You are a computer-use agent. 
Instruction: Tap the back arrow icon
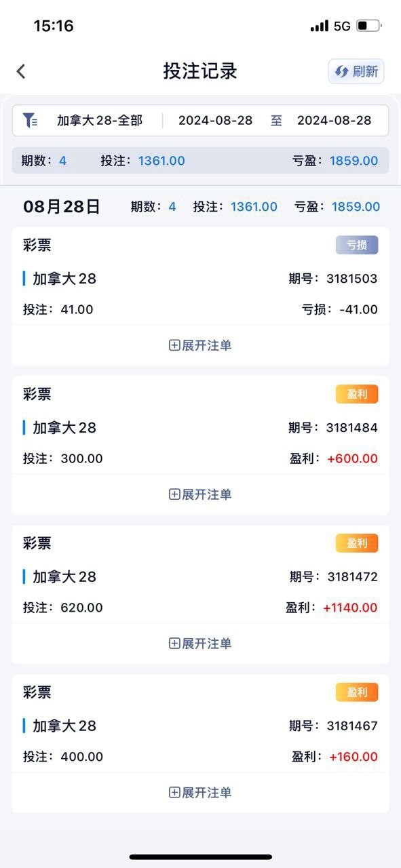(21, 71)
